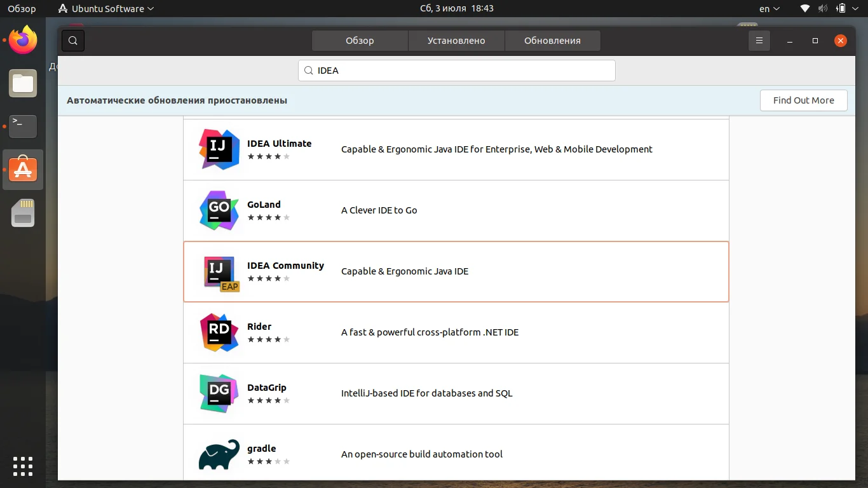The height and width of the screenshot is (488, 868).
Task: Select the Rider title text
Action: 259,327
